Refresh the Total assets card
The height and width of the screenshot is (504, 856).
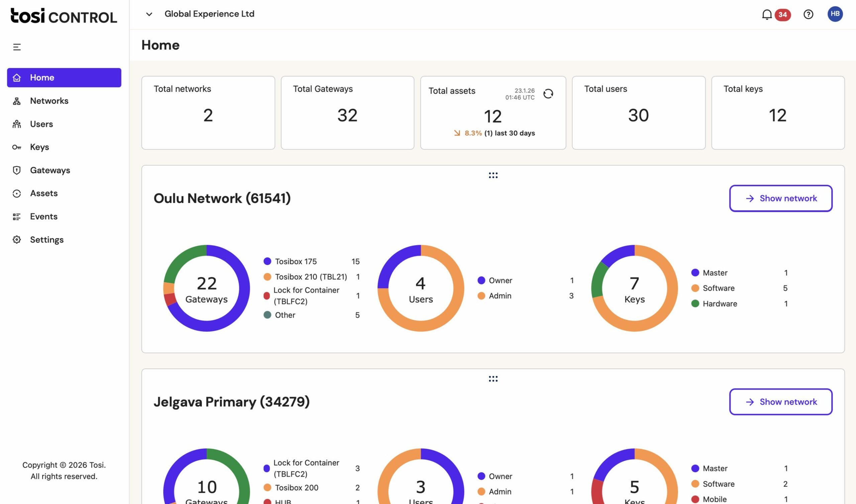point(549,93)
